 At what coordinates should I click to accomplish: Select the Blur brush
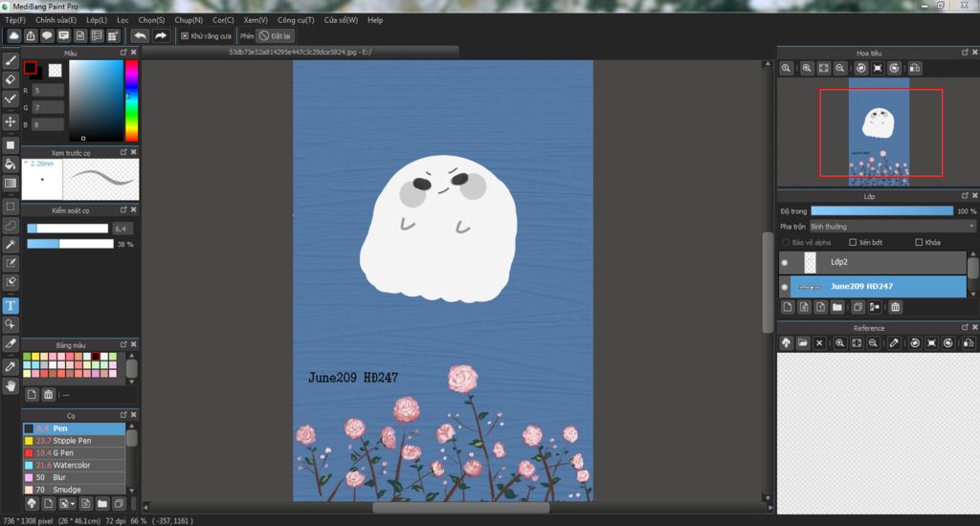point(74,477)
